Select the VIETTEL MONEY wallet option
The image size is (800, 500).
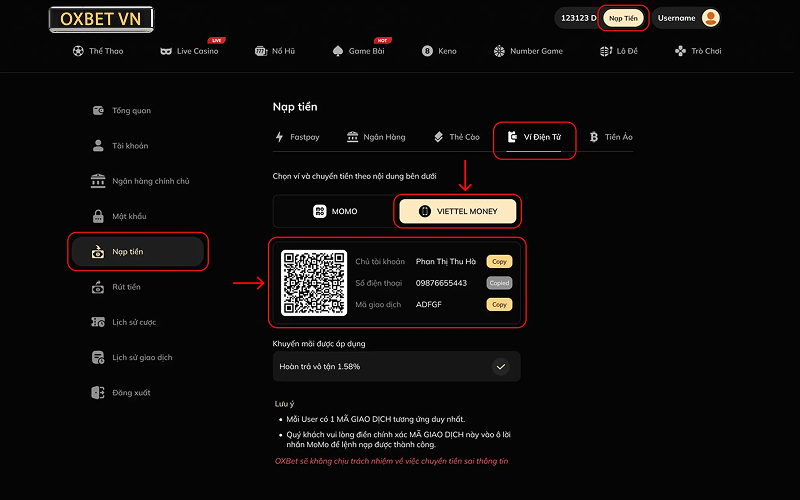coord(459,211)
